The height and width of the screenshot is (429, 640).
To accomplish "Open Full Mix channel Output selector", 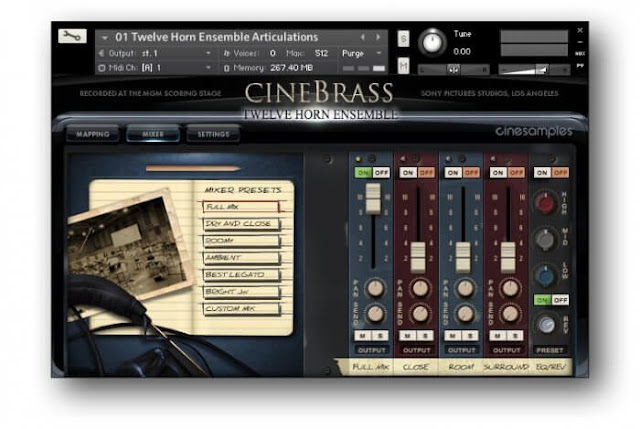I will coord(371,350).
